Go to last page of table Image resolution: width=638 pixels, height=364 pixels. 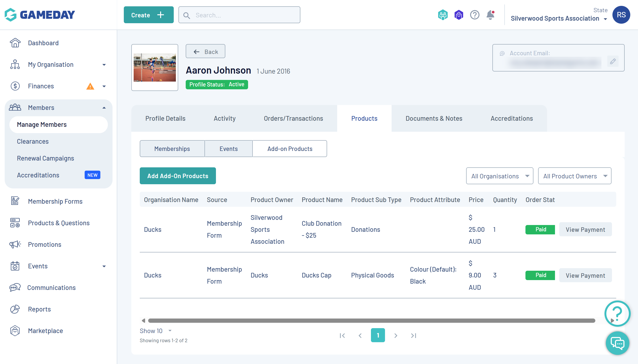[x=413, y=335]
